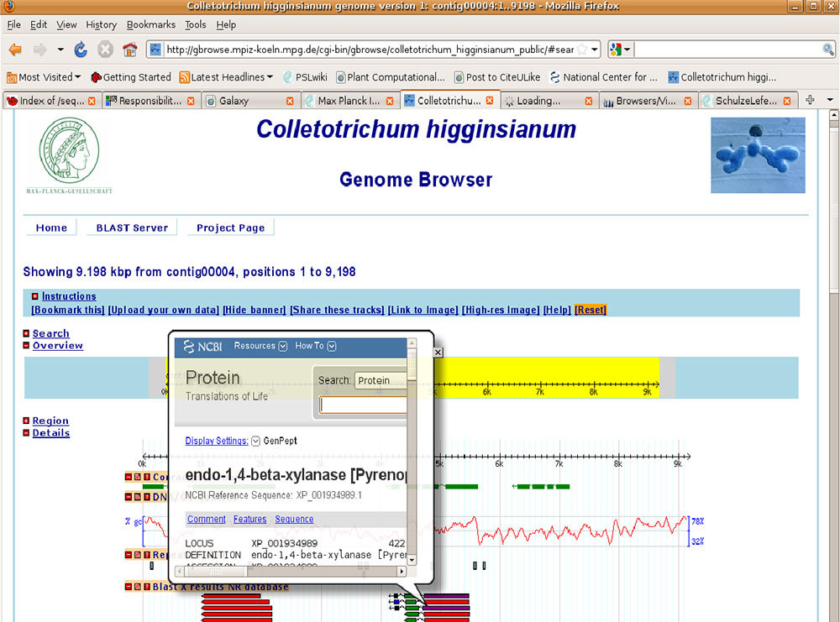Screen dimensions: 840x622
Task: Switch to the Responsibilit... tab
Action: (x=150, y=101)
